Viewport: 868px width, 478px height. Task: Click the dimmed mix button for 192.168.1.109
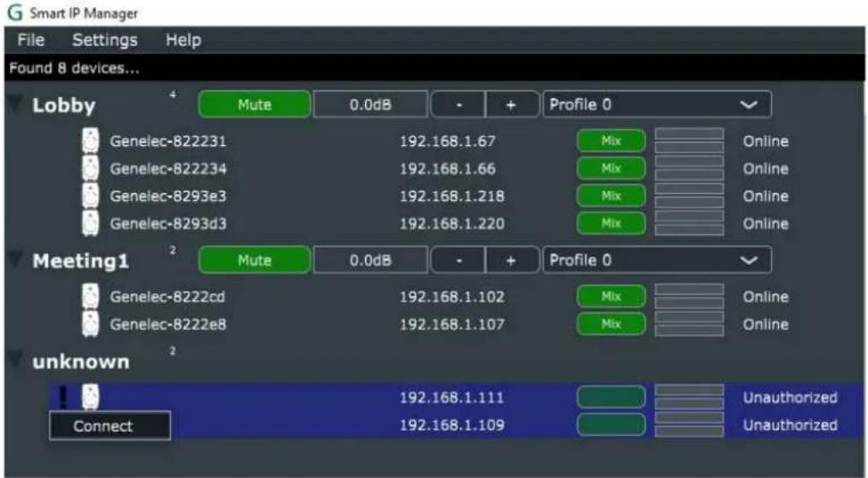tap(611, 425)
